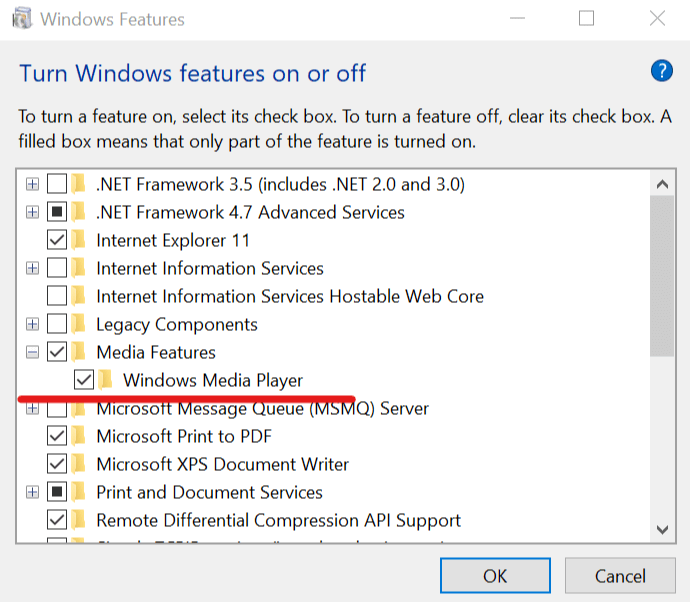Uncheck Remote Differential Compression API Support
This screenshot has width=690, height=603.
(57, 520)
